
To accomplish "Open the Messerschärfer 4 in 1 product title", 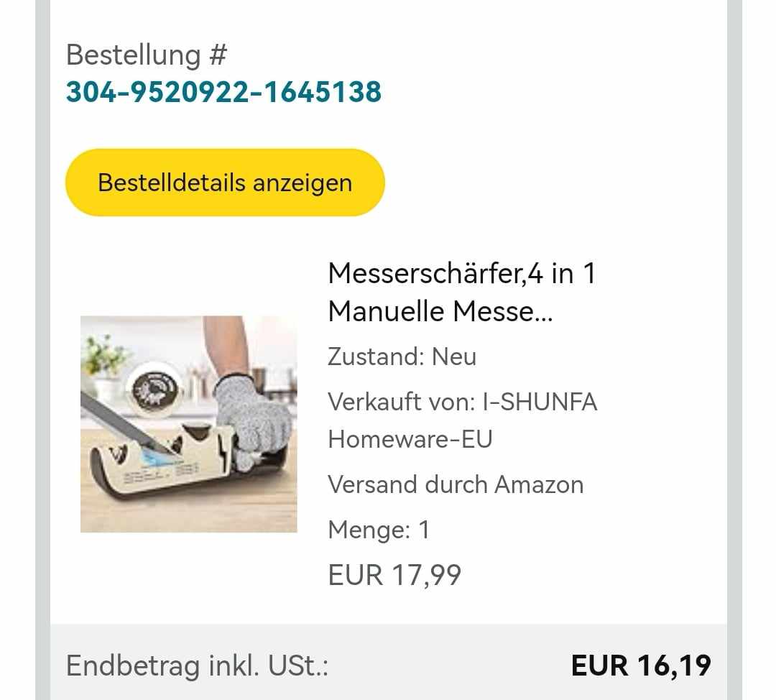I will (461, 274).
